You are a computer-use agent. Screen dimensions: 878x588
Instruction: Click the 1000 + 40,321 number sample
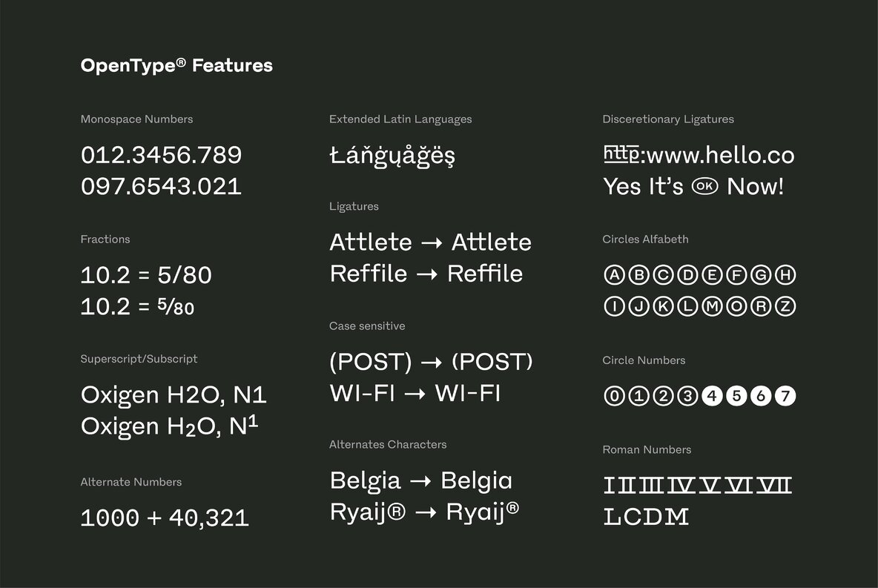165,518
